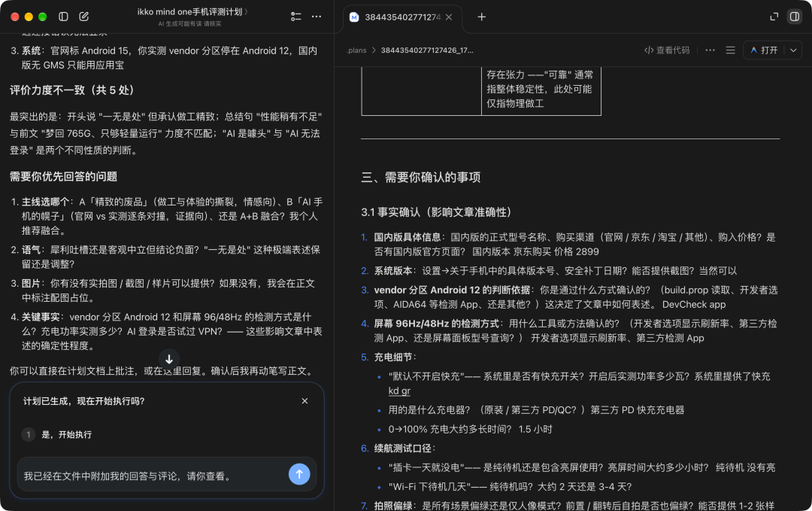Screen dimensions: 812x511
Task: Click the bold text 续航测试口径
Action: tap(402, 449)
